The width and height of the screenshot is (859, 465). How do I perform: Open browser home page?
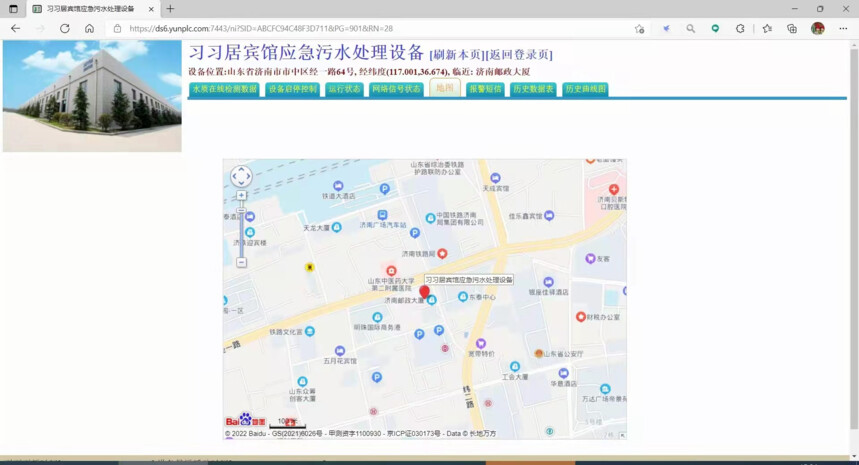tap(89, 28)
